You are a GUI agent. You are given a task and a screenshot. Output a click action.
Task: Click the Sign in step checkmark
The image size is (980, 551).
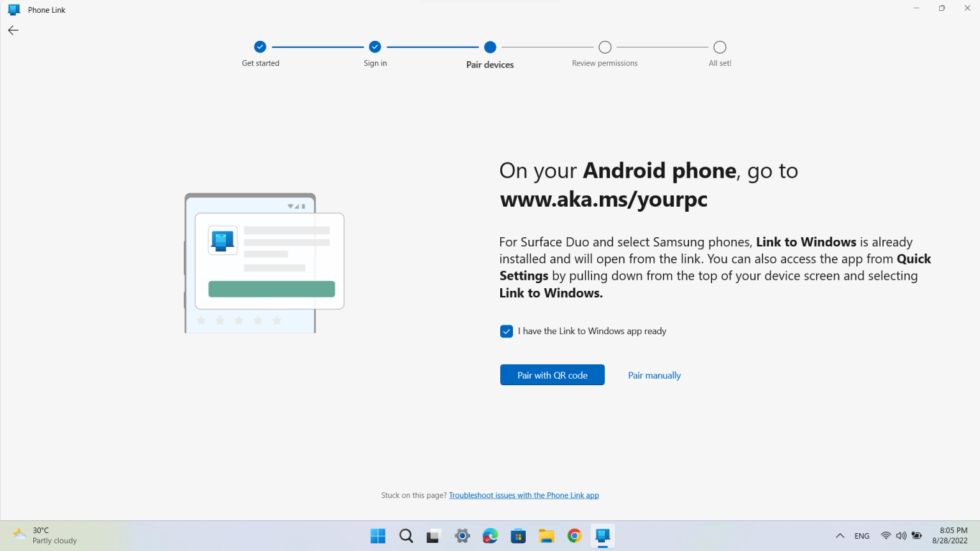(375, 47)
